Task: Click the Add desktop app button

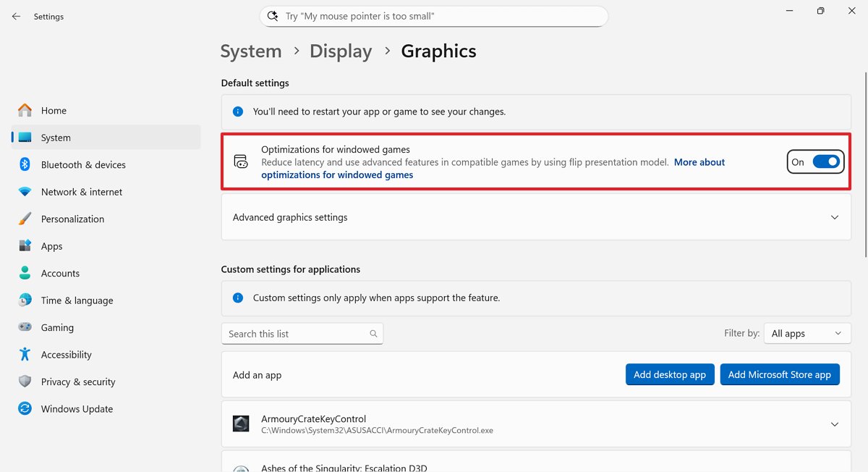Action: 670,374
